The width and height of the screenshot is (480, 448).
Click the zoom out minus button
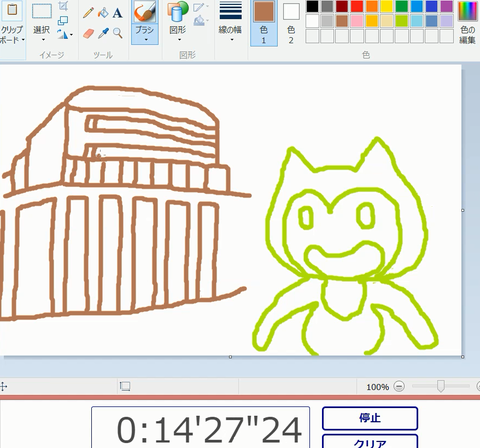pyautogui.click(x=399, y=386)
